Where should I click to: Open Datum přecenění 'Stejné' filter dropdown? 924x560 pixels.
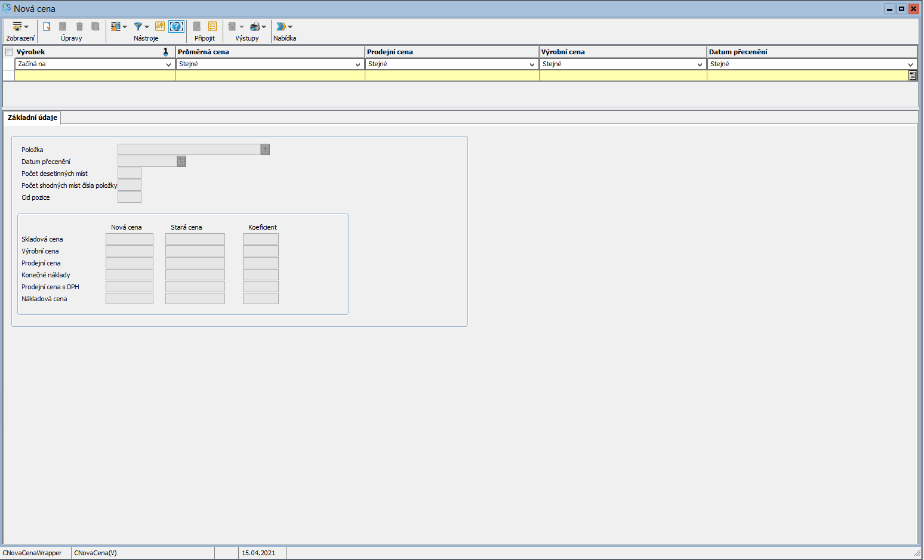910,64
